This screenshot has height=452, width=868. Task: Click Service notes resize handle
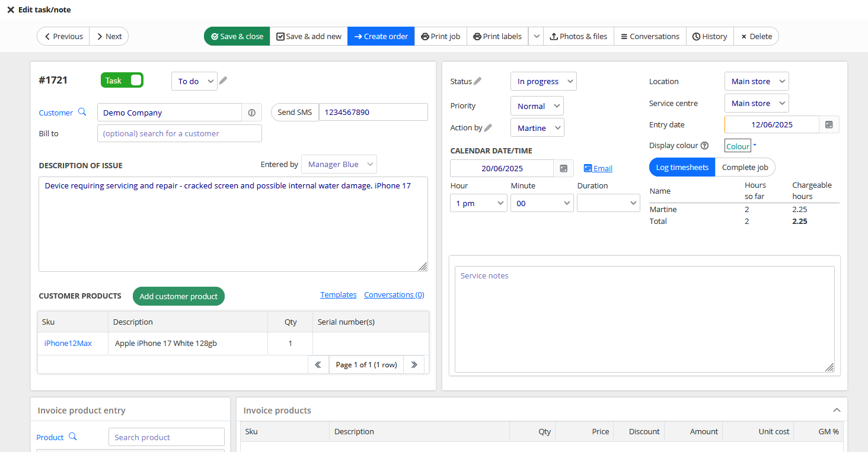click(x=829, y=367)
